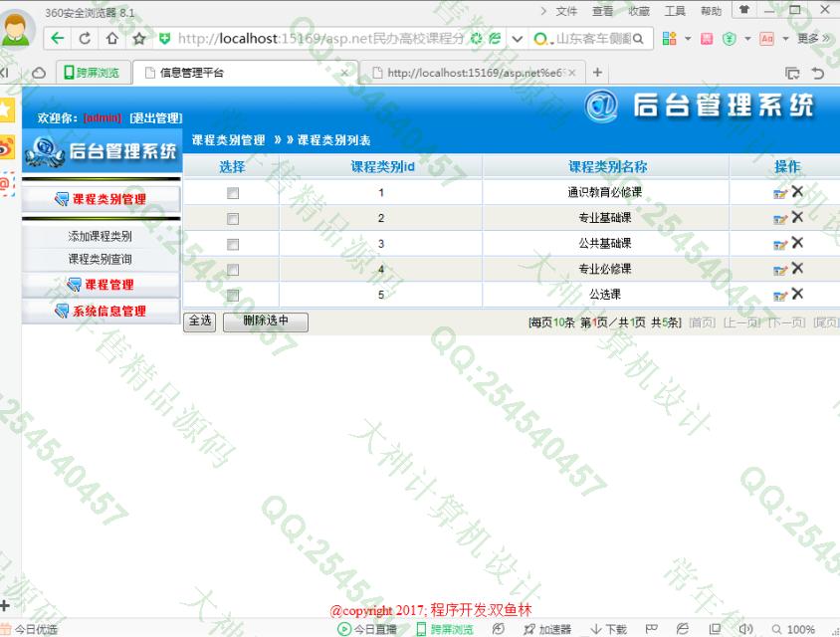Delete the row 公共基础课
Image resolution: width=840 pixels, height=637 pixels.
(x=797, y=243)
